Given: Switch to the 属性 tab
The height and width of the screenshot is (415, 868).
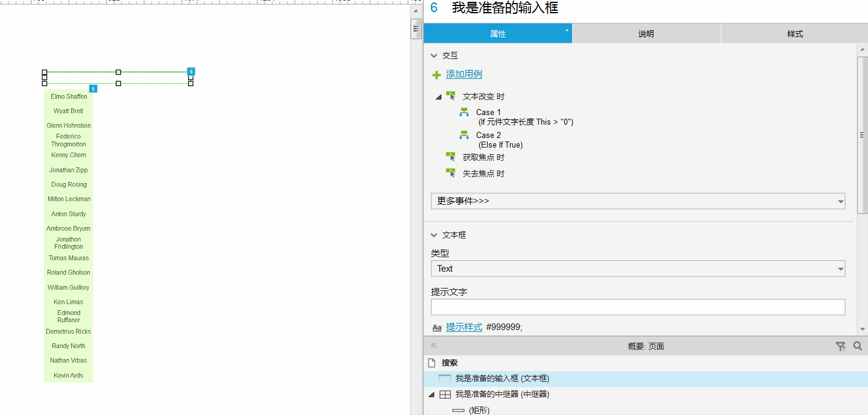Looking at the screenshot, I should [498, 34].
